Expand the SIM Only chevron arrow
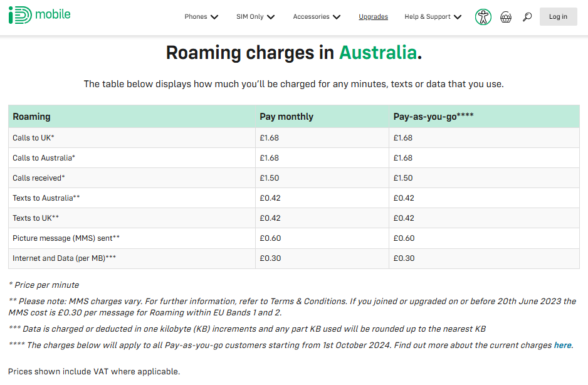 (x=271, y=17)
